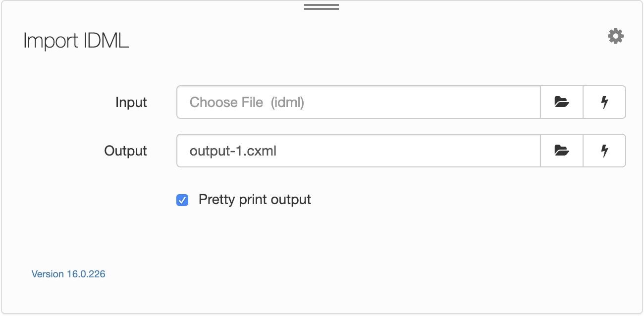
Task: Uncheck the Pretty print output checkbox
Action: pyautogui.click(x=182, y=200)
